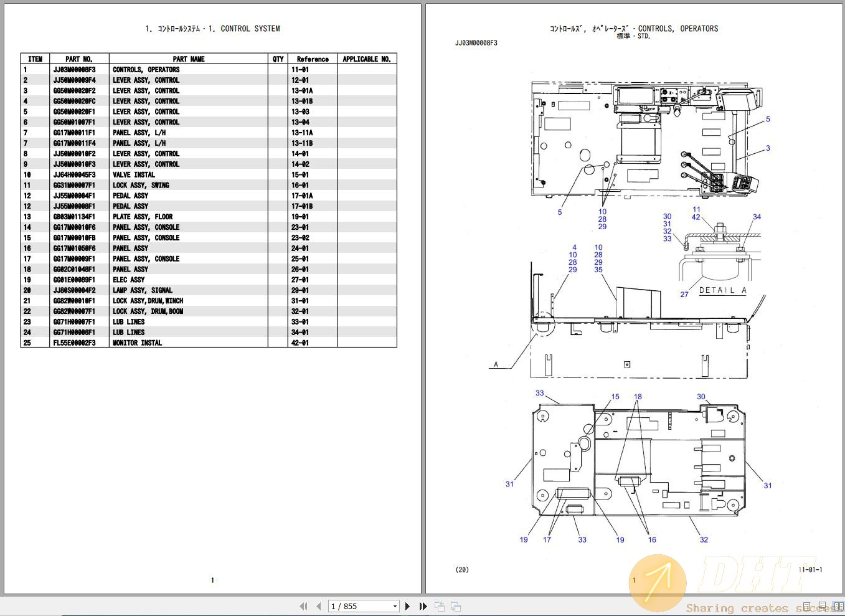Image resolution: width=845 pixels, height=616 pixels.
Task: Click reference 23-02 in the table
Action: click(x=300, y=238)
